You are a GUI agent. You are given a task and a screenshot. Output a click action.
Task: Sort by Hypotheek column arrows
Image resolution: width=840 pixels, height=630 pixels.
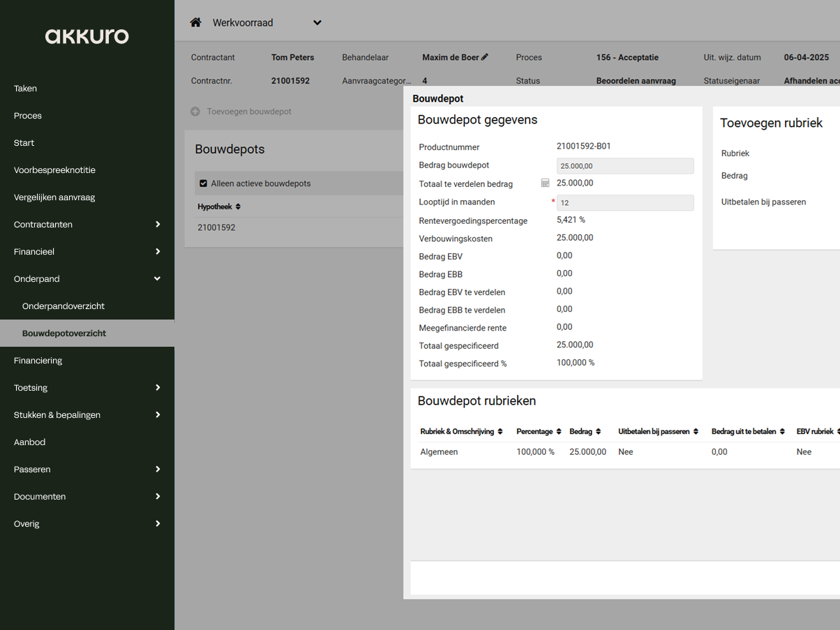[x=238, y=207]
